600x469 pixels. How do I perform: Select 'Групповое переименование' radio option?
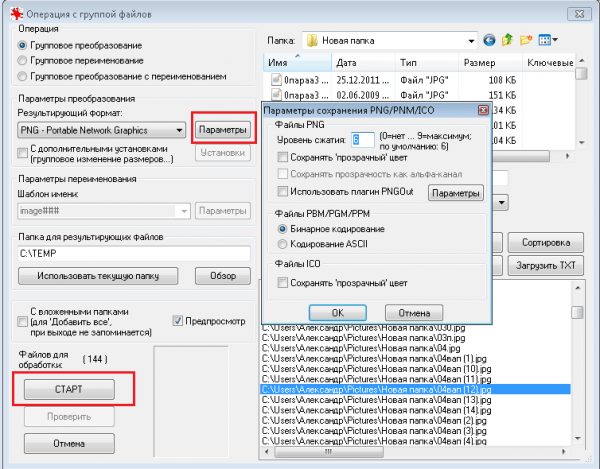23,61
